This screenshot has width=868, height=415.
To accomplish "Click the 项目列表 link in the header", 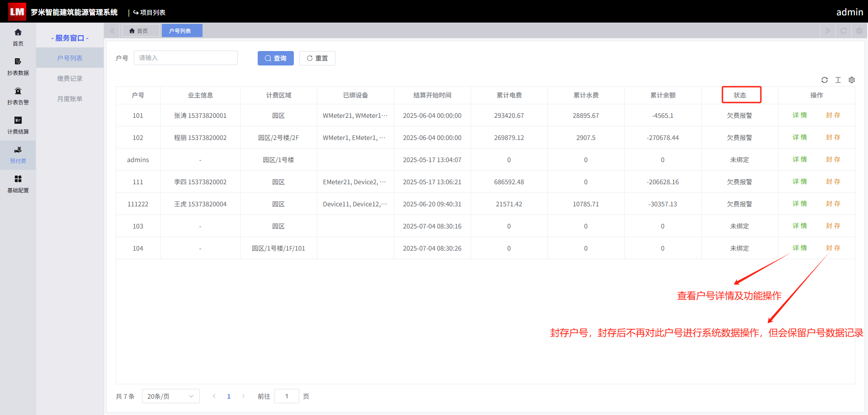I will tap(149, 12).
